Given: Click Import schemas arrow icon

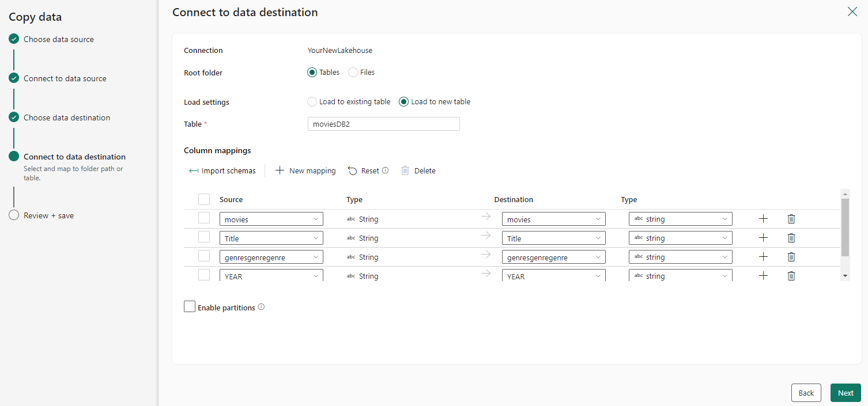Looking at the screenshot, I should [194, 171].
